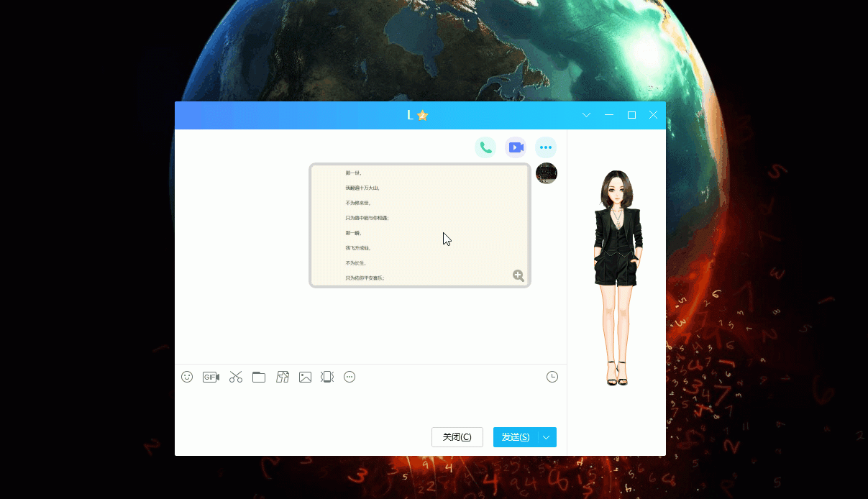Click the sender's avatar beside the message
This screenshot has width=868, height=499.
pyautogui.click(x=547, y=173)
